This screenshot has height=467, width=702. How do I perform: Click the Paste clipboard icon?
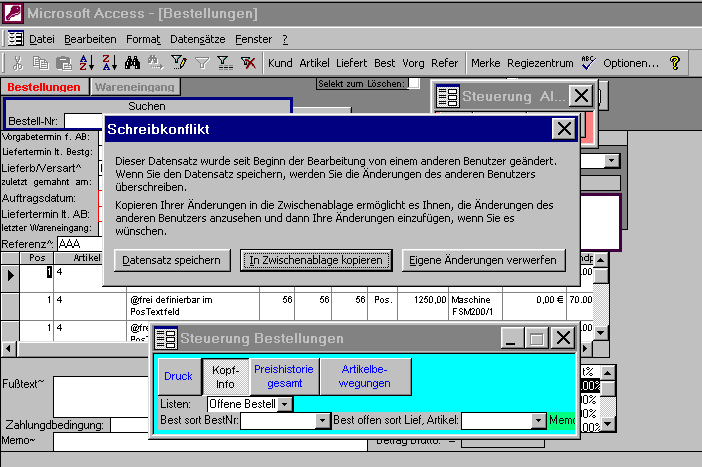63,63
